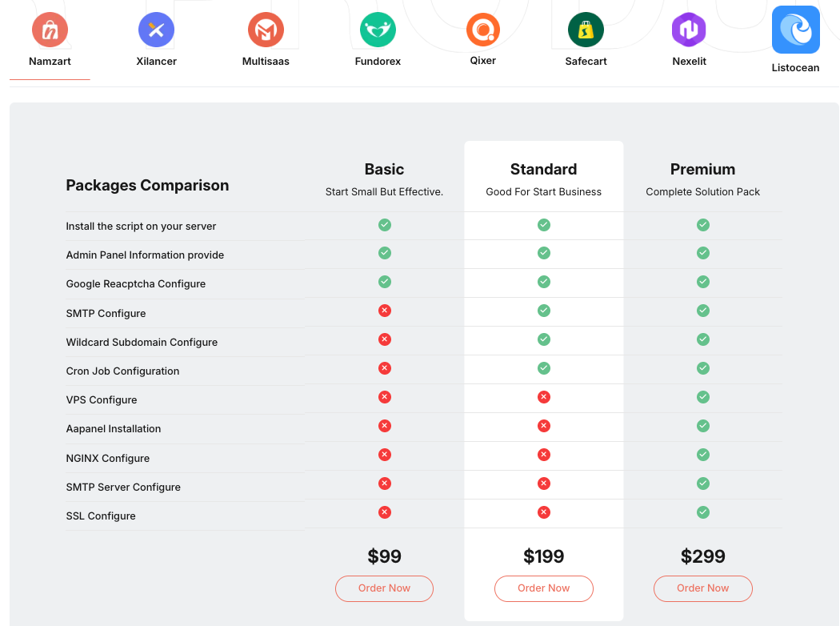Click the Namzart shopping bag icon

tap(50, 30)
